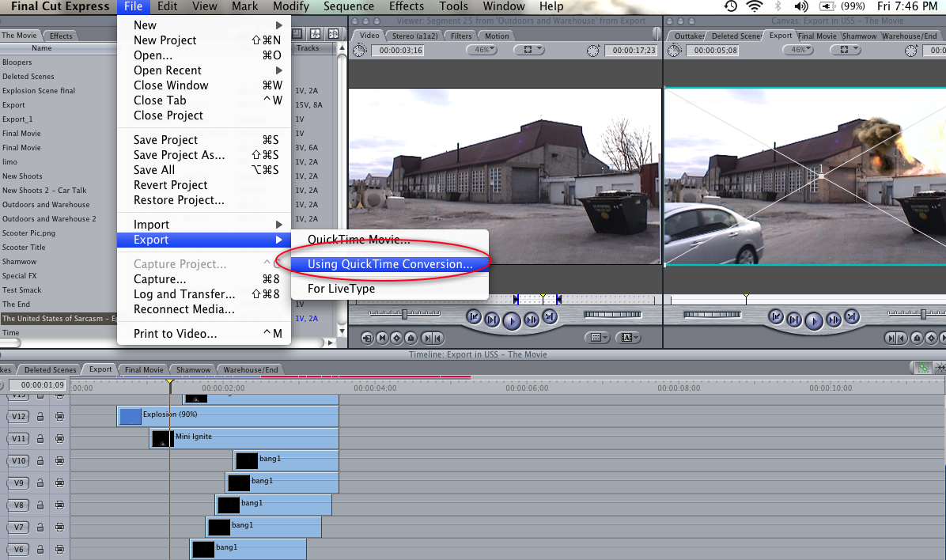Click Match Frame button in Viewer
The image size is (946, 560).
pyautogui.click(x=367, y=338)
